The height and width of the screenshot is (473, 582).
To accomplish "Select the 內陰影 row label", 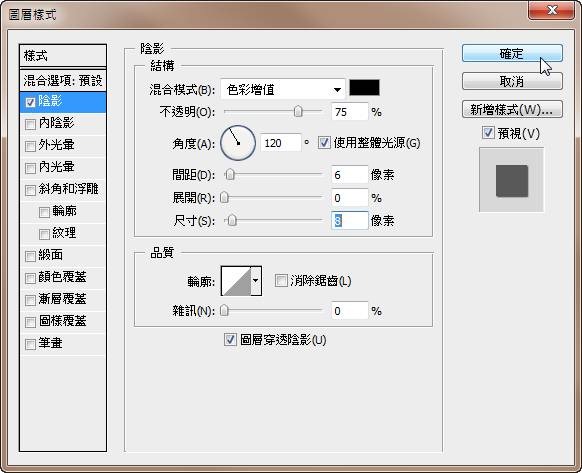I will (56, 123).
